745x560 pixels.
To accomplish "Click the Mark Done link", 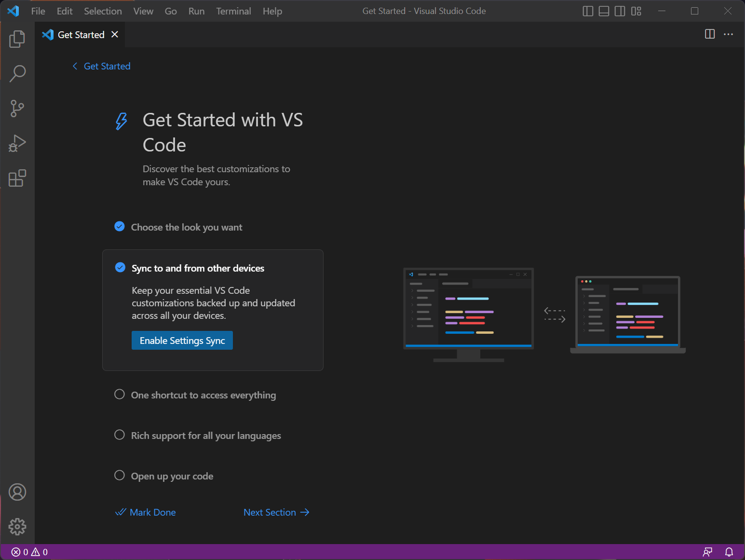I will coord(145,512).
